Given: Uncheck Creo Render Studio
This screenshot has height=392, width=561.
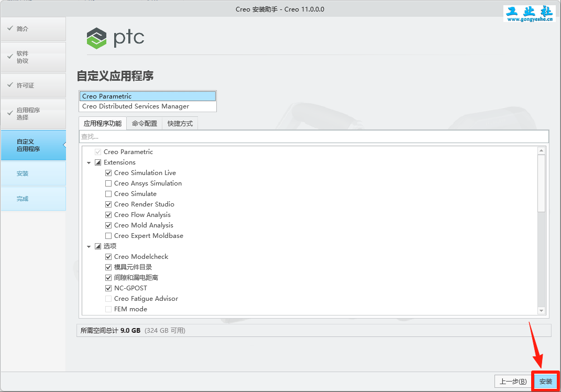Looking at the screenshot, I should tap(108, 204).
